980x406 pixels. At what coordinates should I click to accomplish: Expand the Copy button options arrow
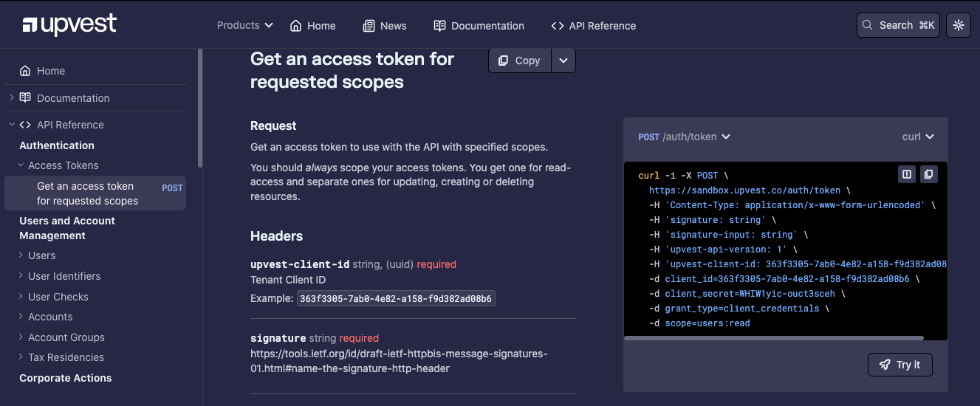[x=563, y=61]
